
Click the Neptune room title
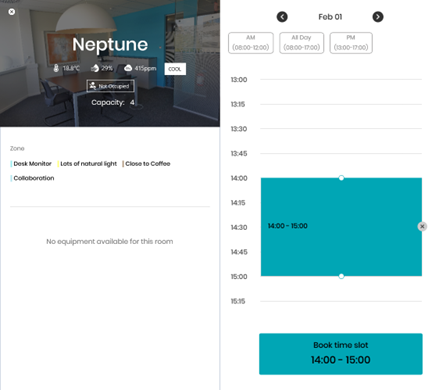point(110,45)
